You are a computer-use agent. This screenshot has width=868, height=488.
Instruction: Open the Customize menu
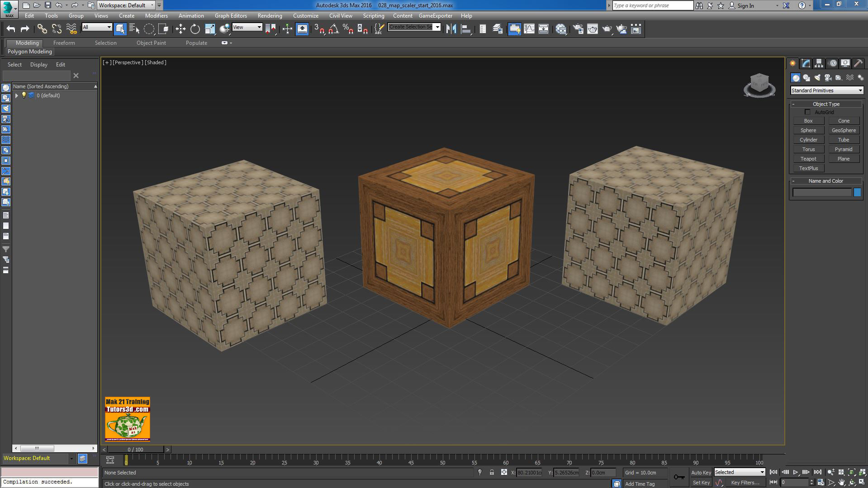[305, 15]
